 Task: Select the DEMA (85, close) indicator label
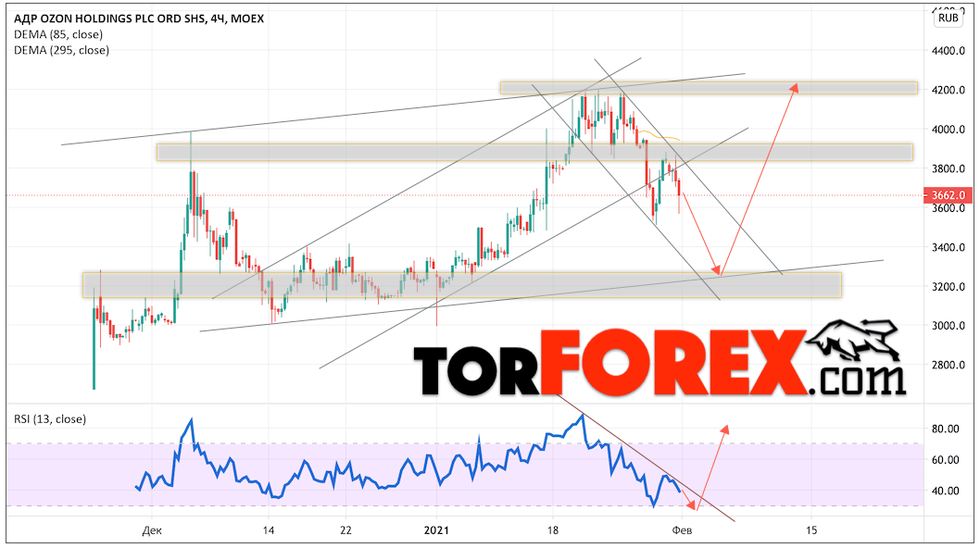[58, 34]
